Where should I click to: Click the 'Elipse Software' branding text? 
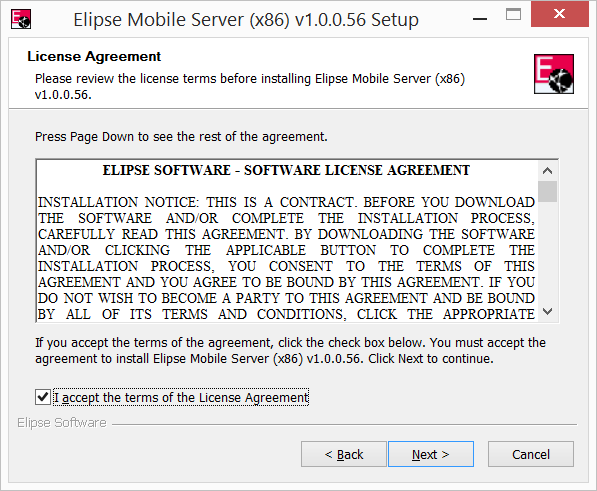tap(62, 422)
